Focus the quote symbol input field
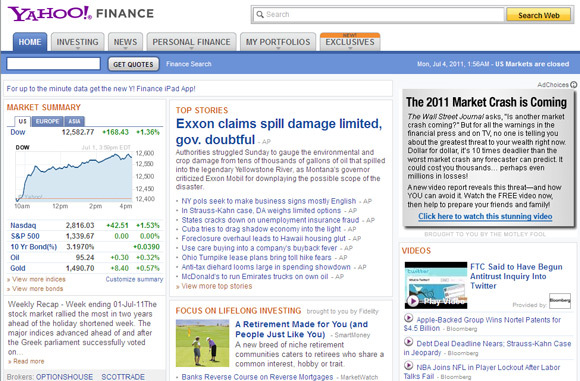 pyautogui.click(x=54, y=64)
